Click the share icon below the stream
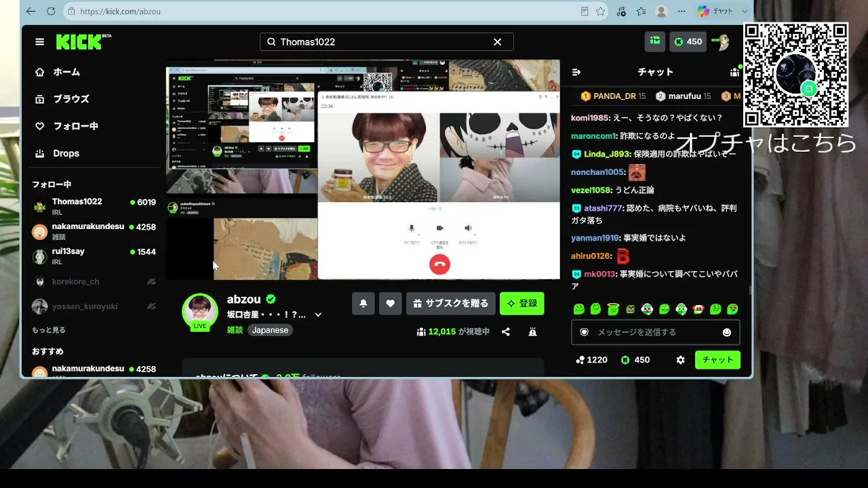 pos(506,332)
